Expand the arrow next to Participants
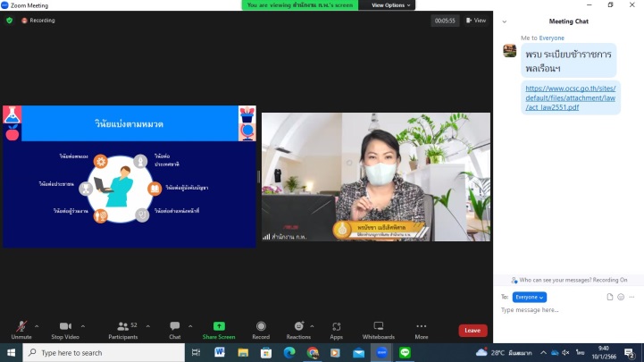 coord(148,326)
